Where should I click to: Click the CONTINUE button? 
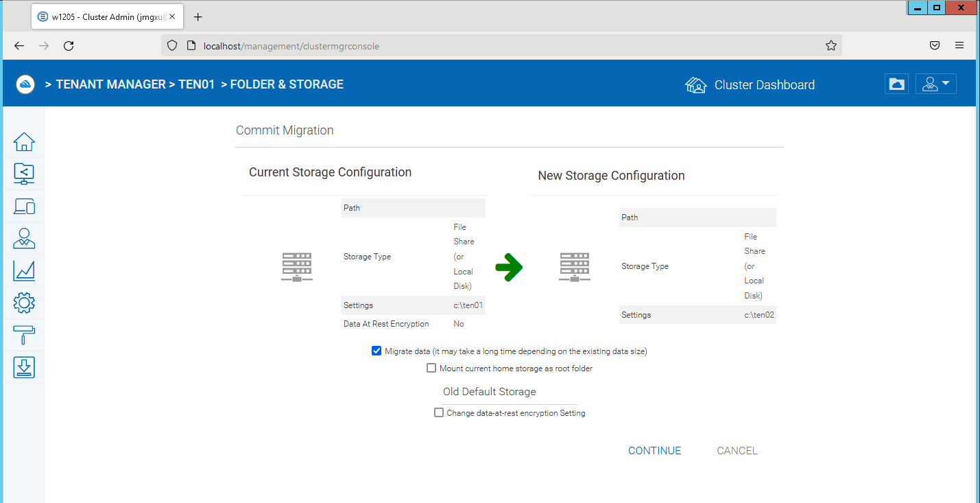pos(655,451)
